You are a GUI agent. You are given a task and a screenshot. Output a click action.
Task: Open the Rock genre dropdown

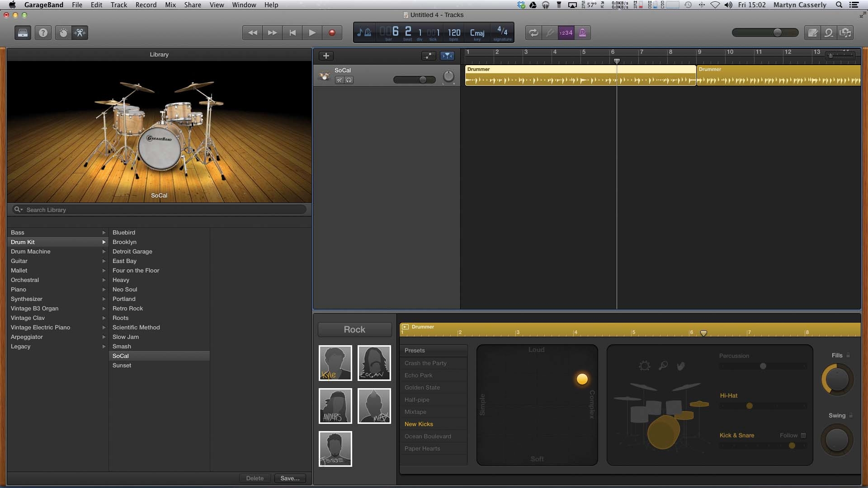pyautogui.click(x=354, y=329)
